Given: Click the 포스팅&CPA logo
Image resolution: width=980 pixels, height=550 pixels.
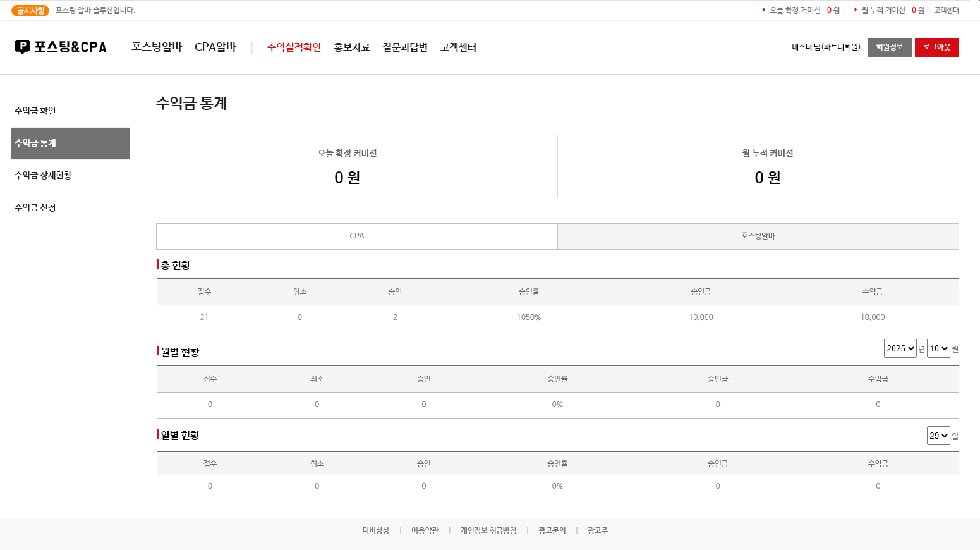Looking at the screenshot, I should pos(61,47).
